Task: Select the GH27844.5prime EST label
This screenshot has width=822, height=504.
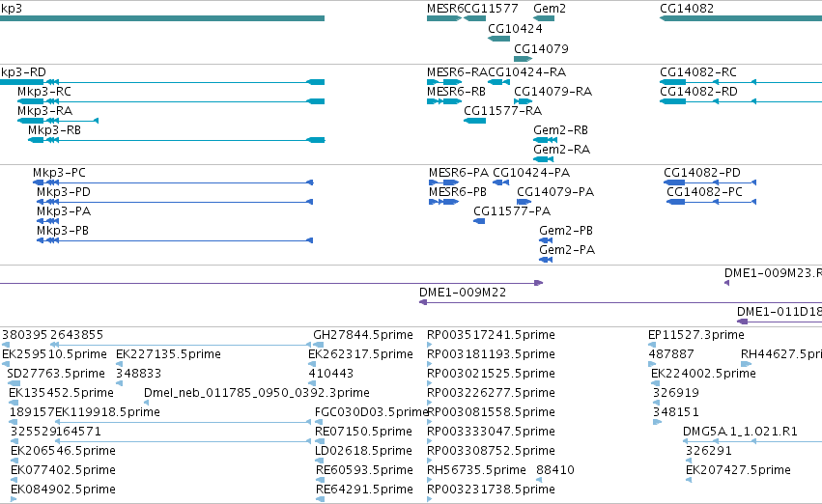Action: pos(363,335)
